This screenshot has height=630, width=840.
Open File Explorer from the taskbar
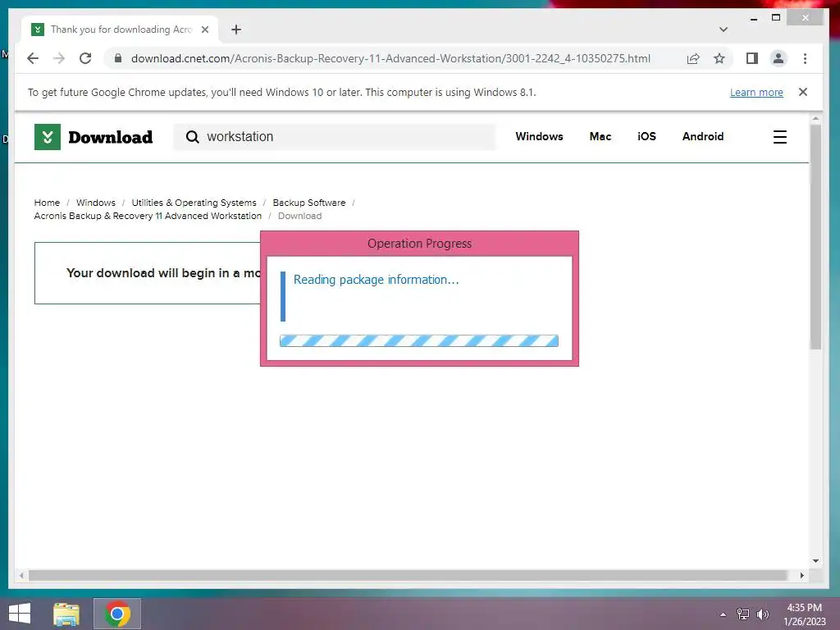click(x=66, y=614)
